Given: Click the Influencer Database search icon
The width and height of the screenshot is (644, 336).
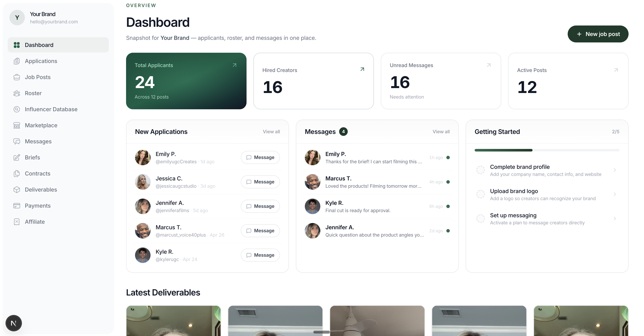Looking at the screenshot, I should coord(17,109).
